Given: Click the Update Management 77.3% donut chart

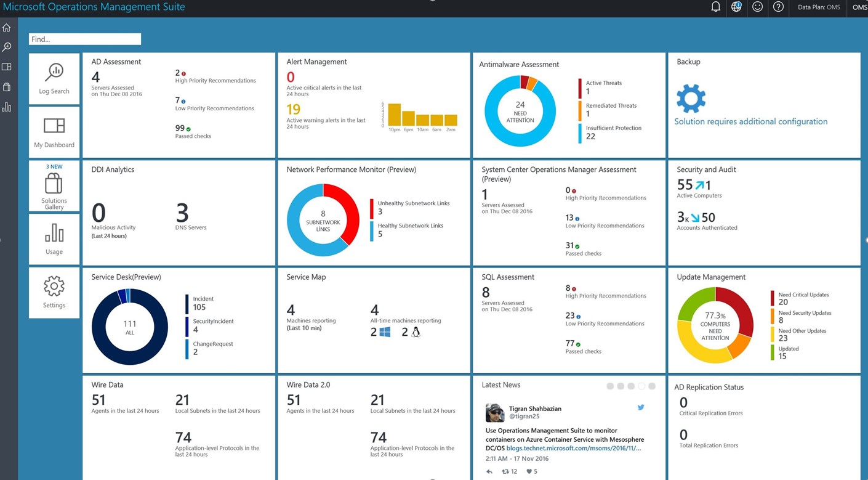Looking at the screenshot, I should click(715, 325).
